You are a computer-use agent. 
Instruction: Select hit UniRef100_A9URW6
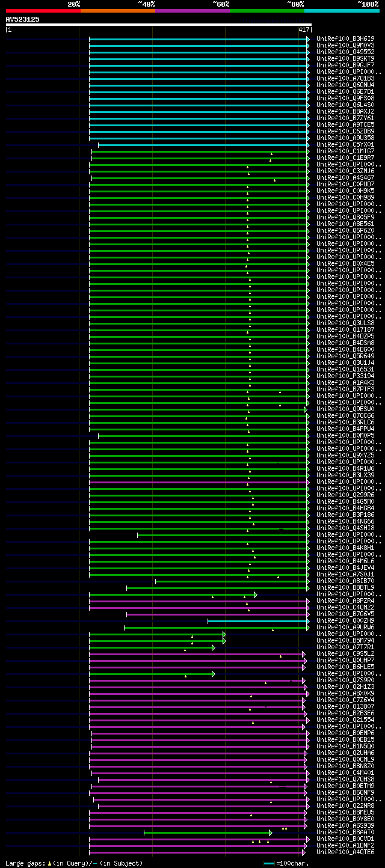[x=345, y=627]
